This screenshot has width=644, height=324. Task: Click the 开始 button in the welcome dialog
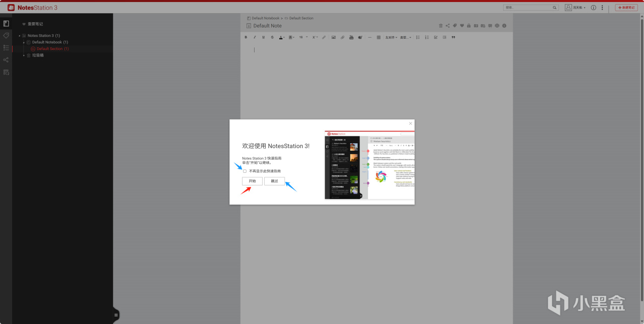click(x=252, y=181)
